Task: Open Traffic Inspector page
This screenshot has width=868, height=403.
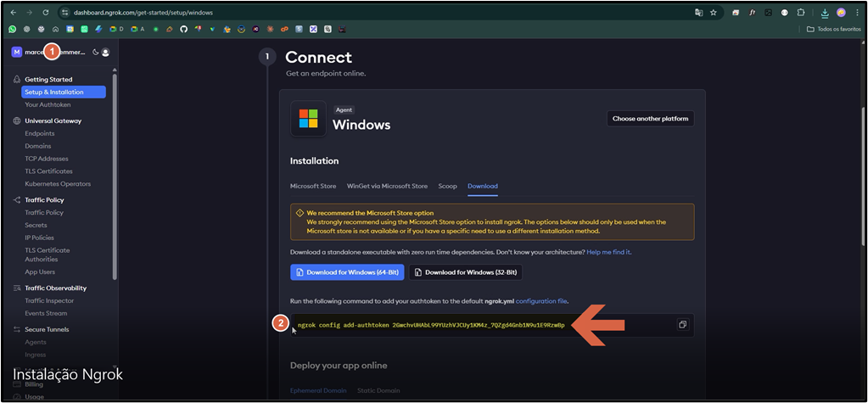Action: [49, 300]
